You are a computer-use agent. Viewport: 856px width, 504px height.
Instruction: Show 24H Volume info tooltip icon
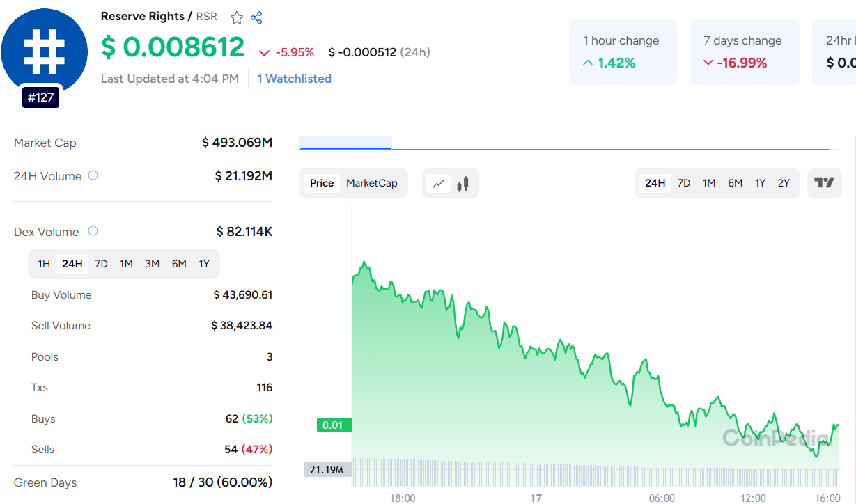[x=93, y=175]
